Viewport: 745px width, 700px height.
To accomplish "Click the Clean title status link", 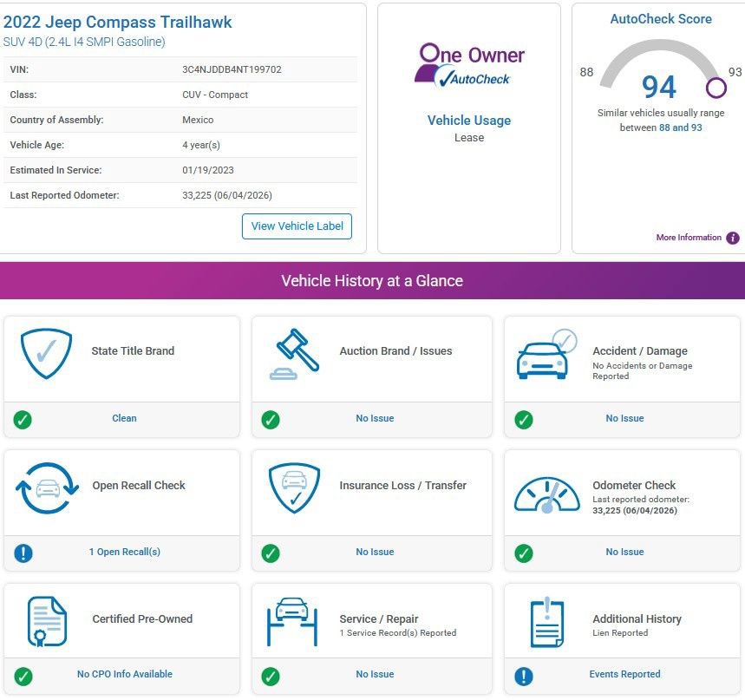I will (x=124, y=418).
